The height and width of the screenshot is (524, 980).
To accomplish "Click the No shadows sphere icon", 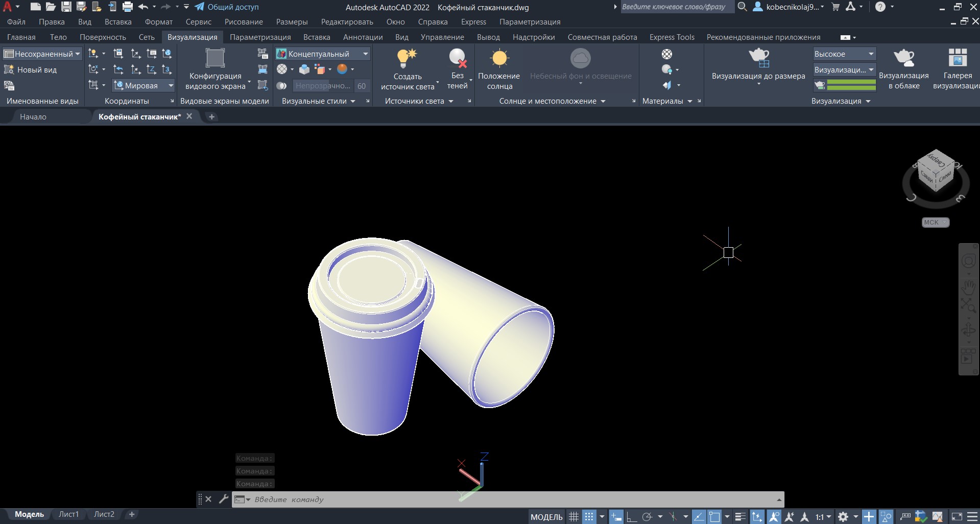I will click(x=458, y=58).
